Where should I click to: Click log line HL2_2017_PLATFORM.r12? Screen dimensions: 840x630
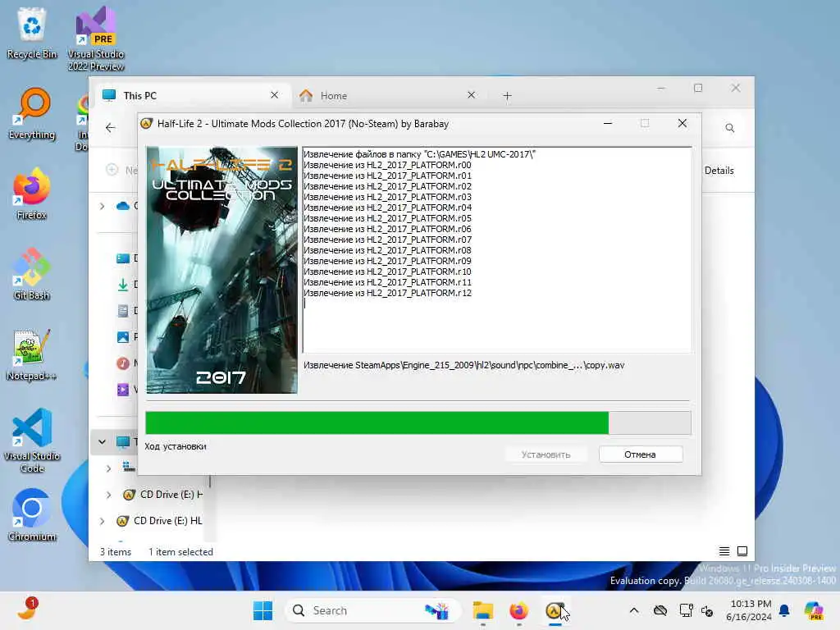pyautogui.click(x=387, y=293)
